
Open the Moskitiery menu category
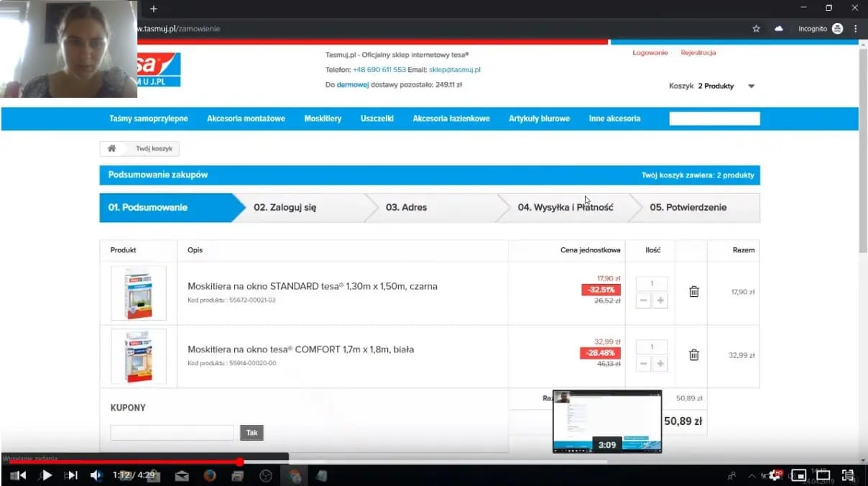[323, 119]
